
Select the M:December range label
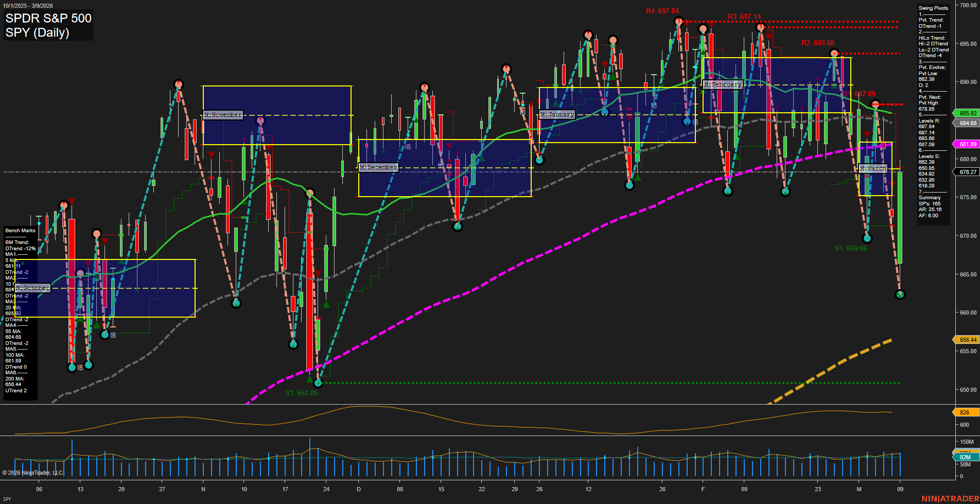pos(378,167)
